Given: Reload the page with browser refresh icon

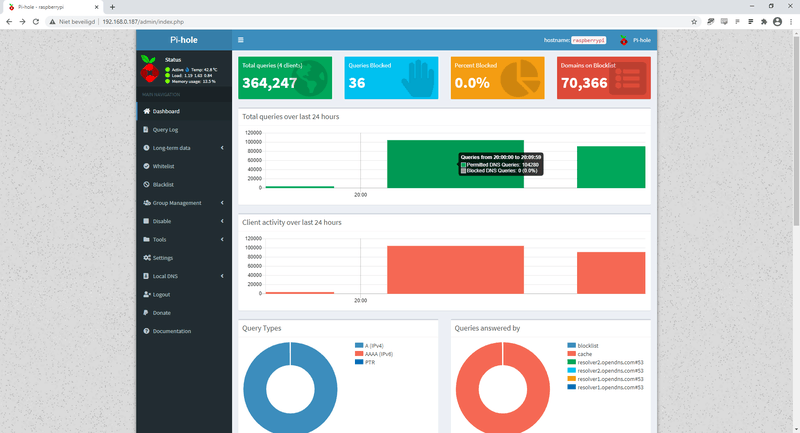Looking at the screenshot, I should 36,21.
